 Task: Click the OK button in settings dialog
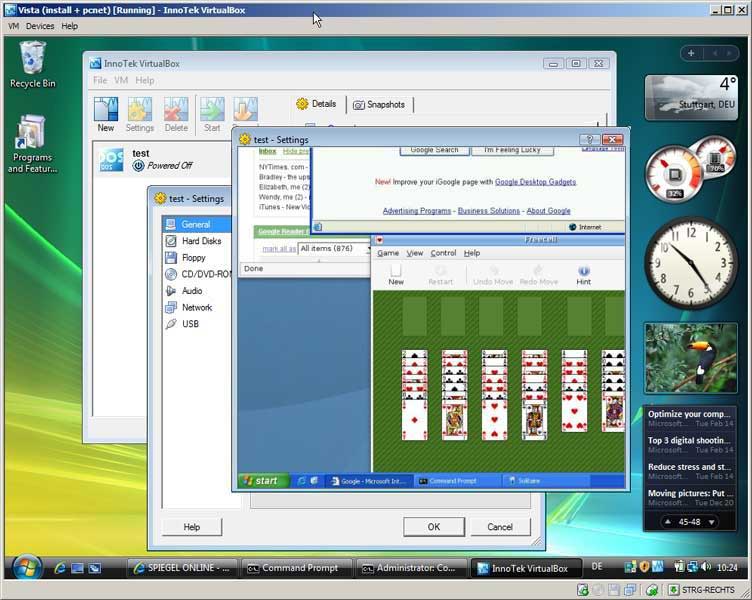[434, 527]
